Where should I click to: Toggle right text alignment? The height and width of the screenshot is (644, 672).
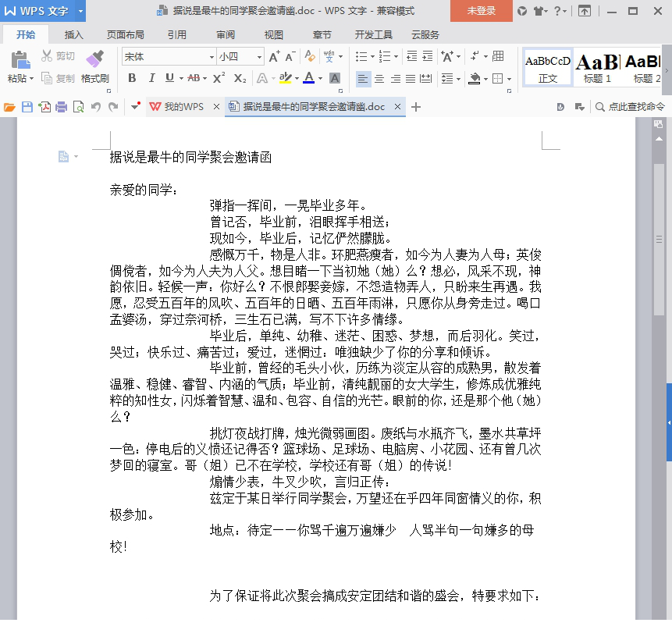pos(395,79)
